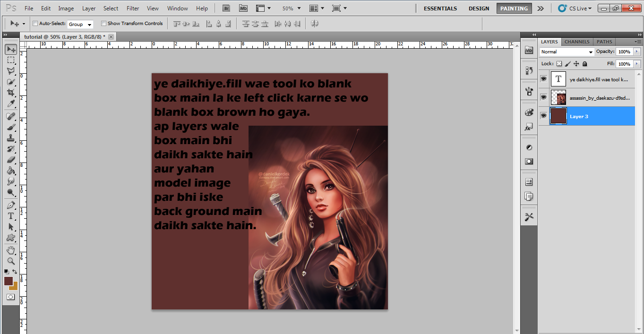Expand more workspaces chevron
644x334 pixels.
coord(541,8)
